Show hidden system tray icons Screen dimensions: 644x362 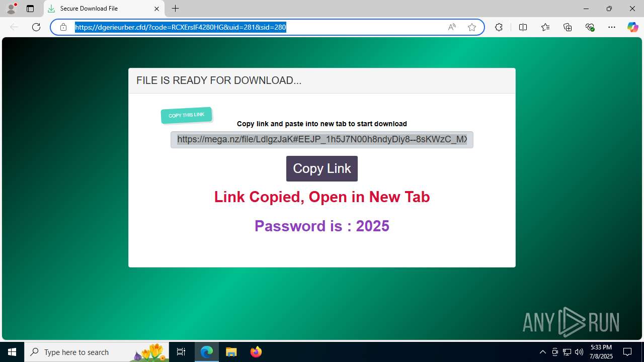542,352
